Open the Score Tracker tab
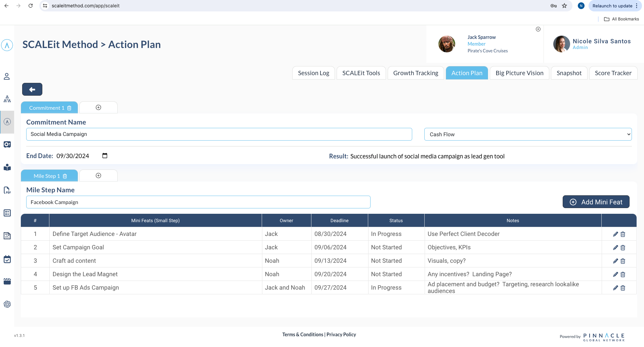 [x=613, y=73]
